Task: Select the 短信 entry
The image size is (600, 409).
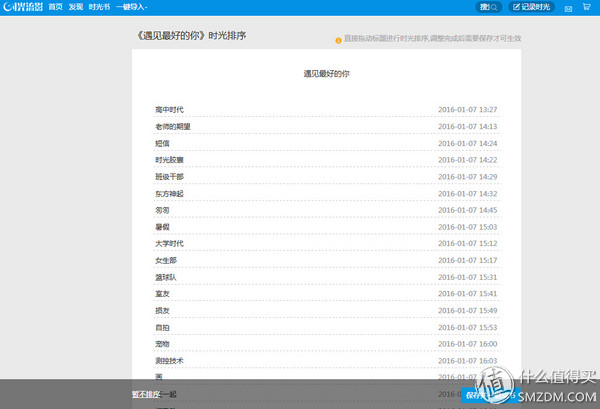Action: (x=162, y=143)
